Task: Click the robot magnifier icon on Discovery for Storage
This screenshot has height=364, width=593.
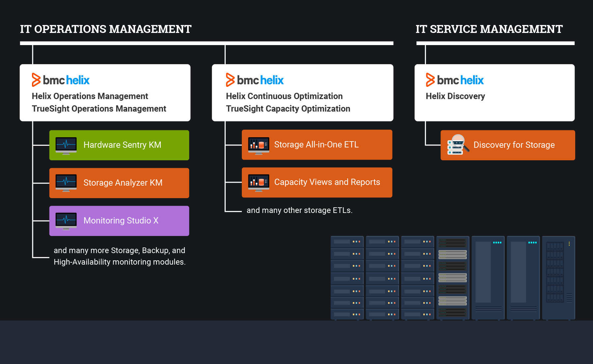Action: [x=458, y=145]
